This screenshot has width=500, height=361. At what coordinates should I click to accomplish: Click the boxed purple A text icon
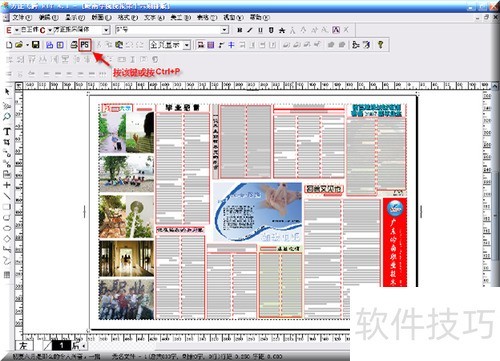point(336,30)
